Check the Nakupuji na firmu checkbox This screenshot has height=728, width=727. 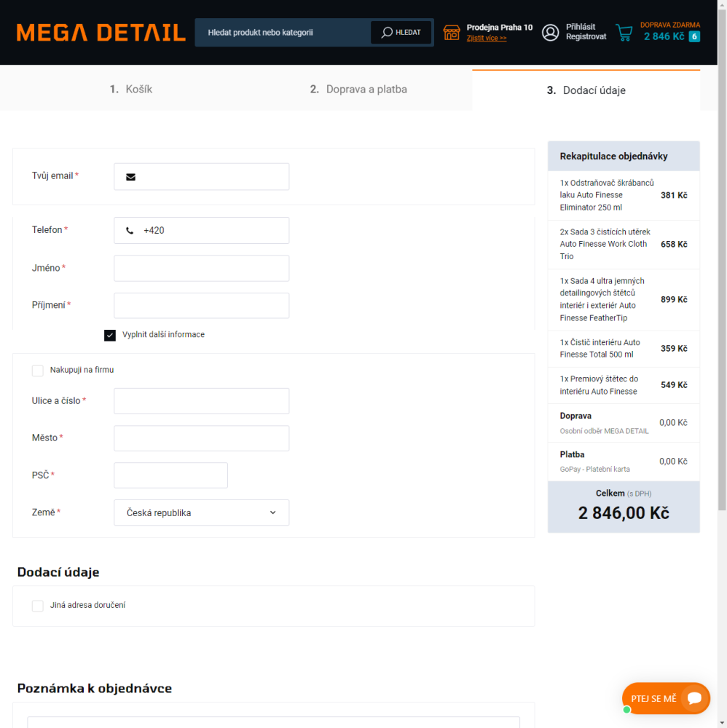click(x=38, y=370)
